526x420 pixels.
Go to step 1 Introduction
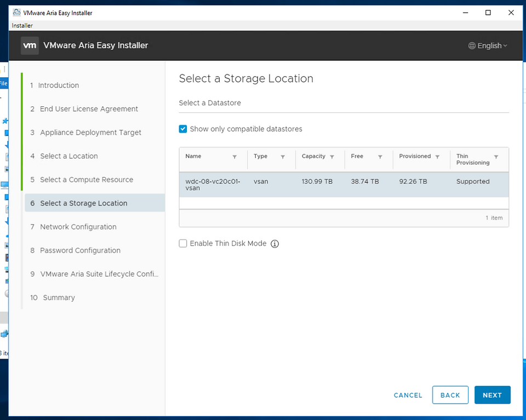click(x=54, y=85)
